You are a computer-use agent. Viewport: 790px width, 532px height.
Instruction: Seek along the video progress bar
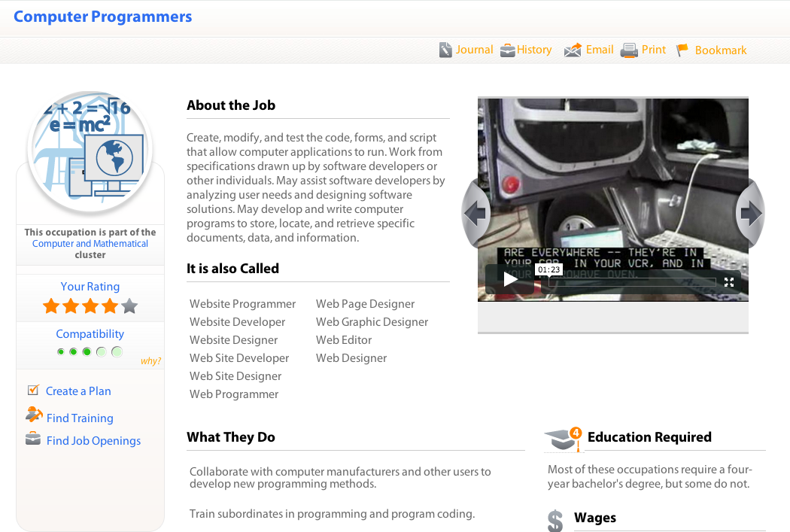pos(632,282)
